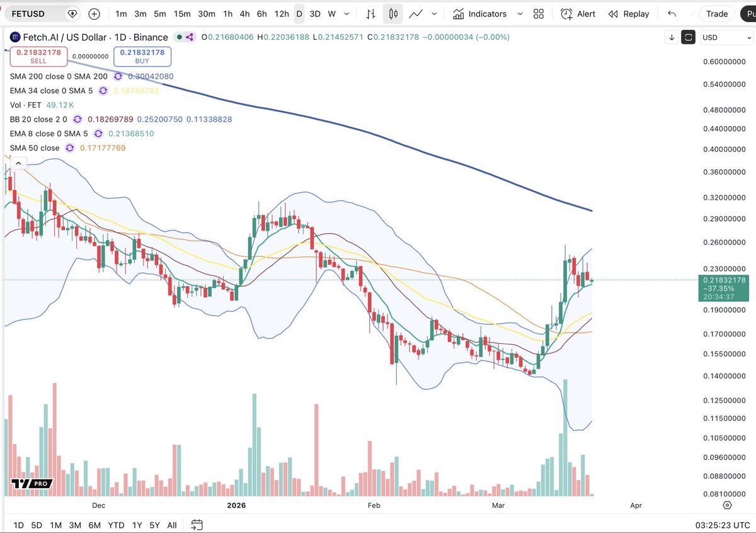Click the SMA 50 close legend
The width and height of the screenshot is (756, 533).
coord(35,148)
